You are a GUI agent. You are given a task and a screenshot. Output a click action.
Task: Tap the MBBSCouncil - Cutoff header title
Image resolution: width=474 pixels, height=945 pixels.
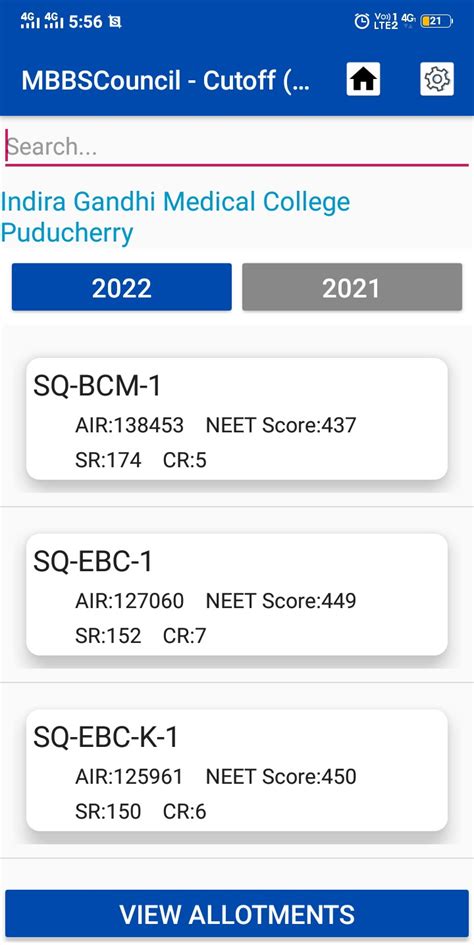tap(166, 80)
